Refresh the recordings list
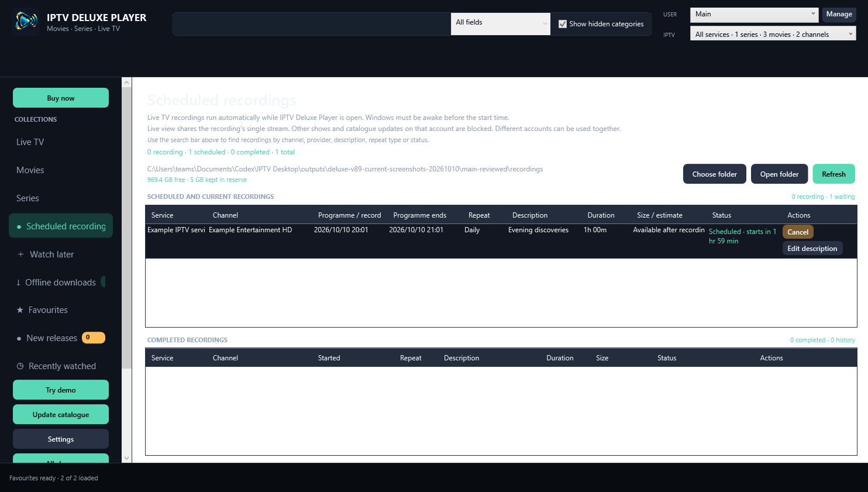The image size is (868, 492). (833, 174)
